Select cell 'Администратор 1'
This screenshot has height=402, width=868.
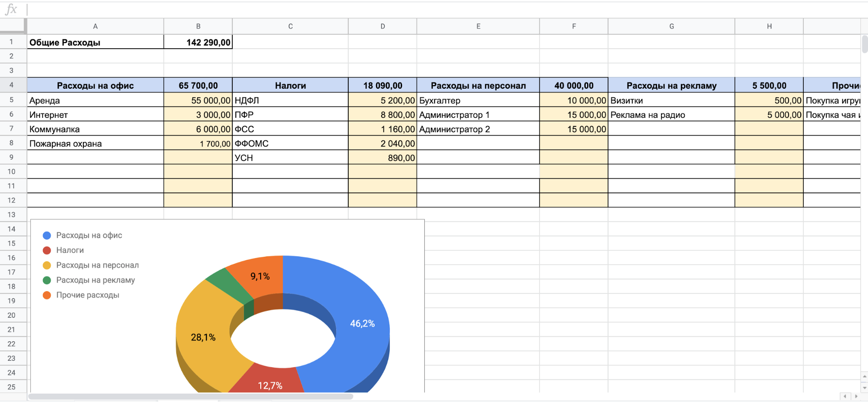pyautogui.click(x=478, y=114)
